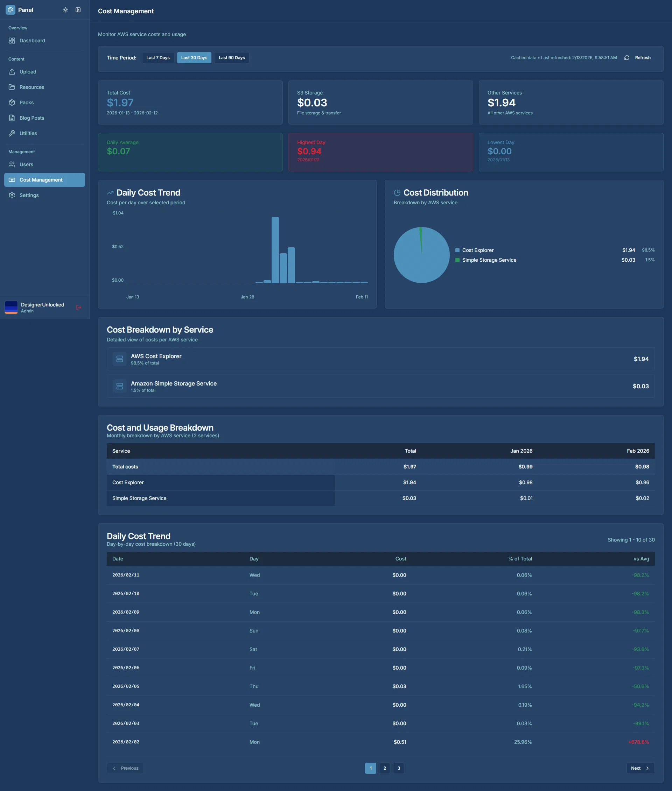Click the red logout icon next to DesignerUnlocked
The image size is (672, 791).
coord(79,307)
